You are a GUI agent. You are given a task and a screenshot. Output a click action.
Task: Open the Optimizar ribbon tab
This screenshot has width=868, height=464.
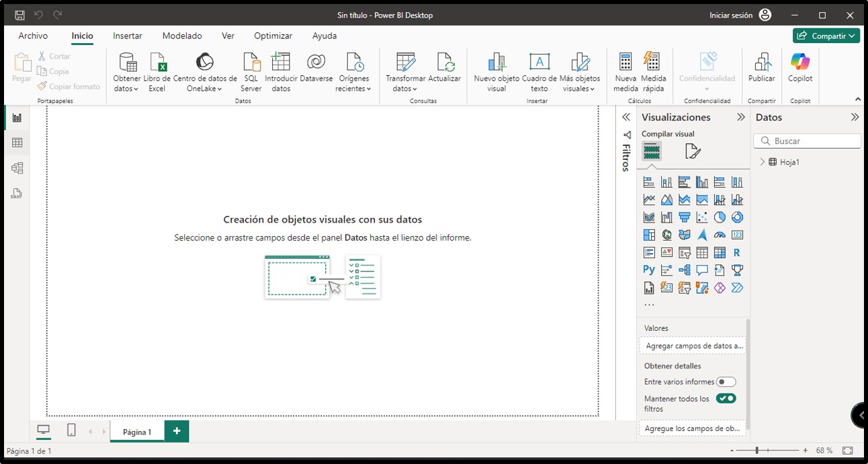[x=273, y=36]
